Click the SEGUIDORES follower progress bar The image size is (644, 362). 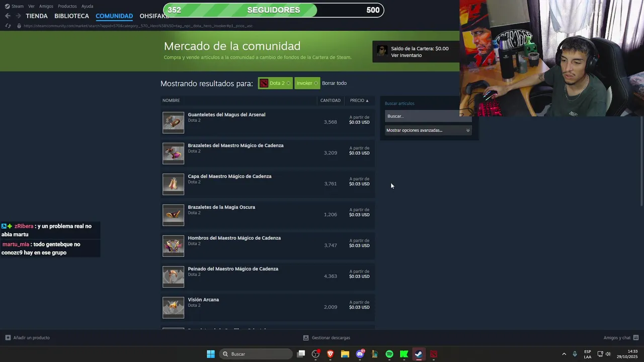pos(274,10)
